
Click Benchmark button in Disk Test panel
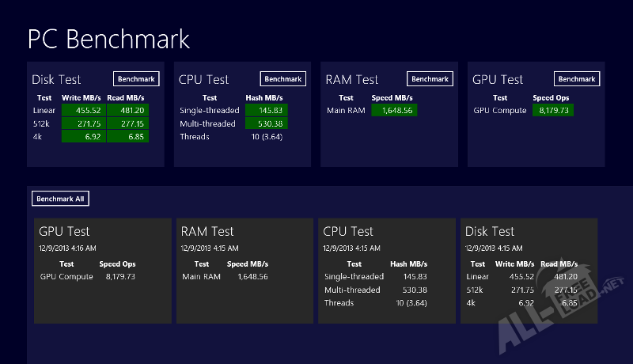click(136, 79)
